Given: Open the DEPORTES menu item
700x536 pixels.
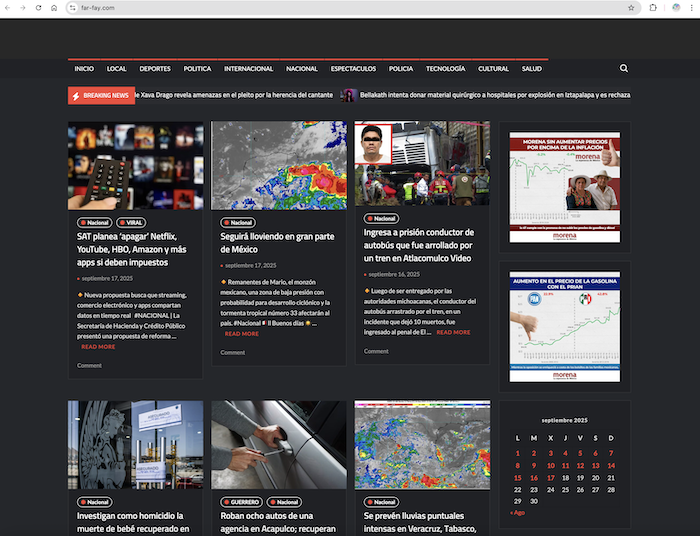Looking at the screenshot, I should pyautogui.click(x=155, y=69).
